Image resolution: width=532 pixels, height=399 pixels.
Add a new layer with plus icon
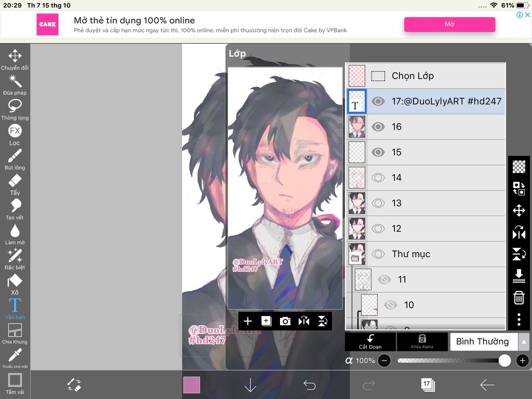248,321
